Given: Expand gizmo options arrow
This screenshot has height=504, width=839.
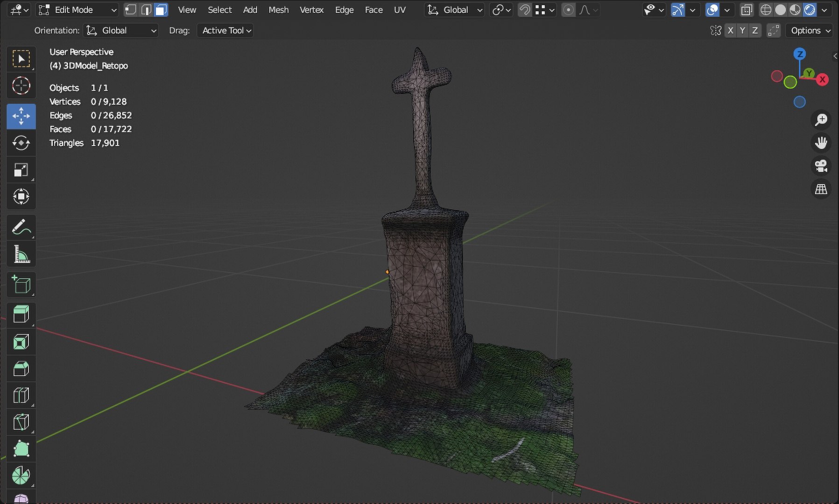Looking at the screenshot, I should click(x=692, y=10).
